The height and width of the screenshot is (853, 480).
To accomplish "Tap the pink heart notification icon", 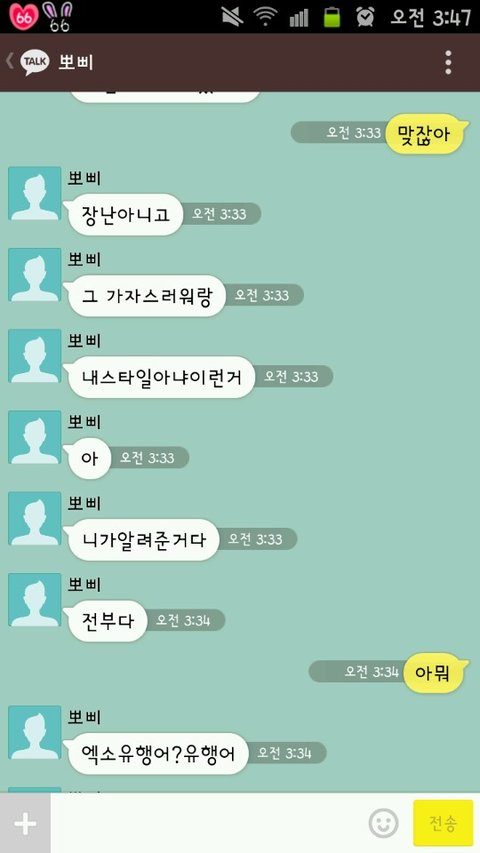I will 23,16.
